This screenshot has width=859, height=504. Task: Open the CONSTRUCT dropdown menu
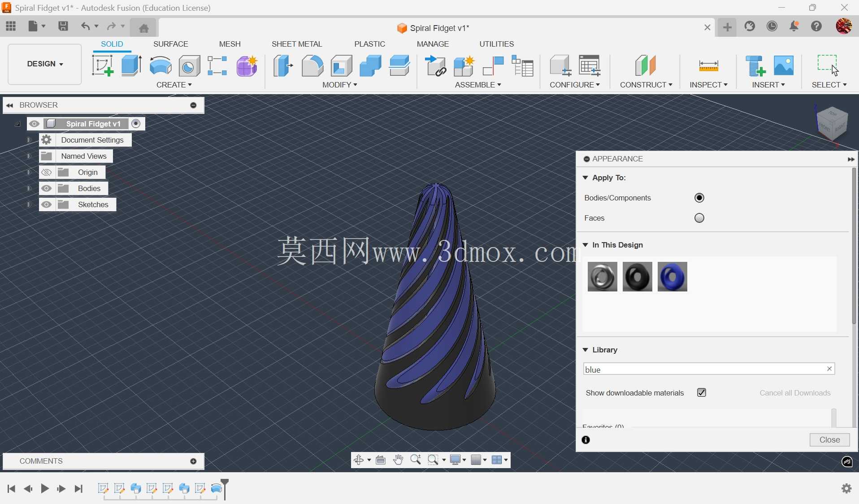(646, 85)
